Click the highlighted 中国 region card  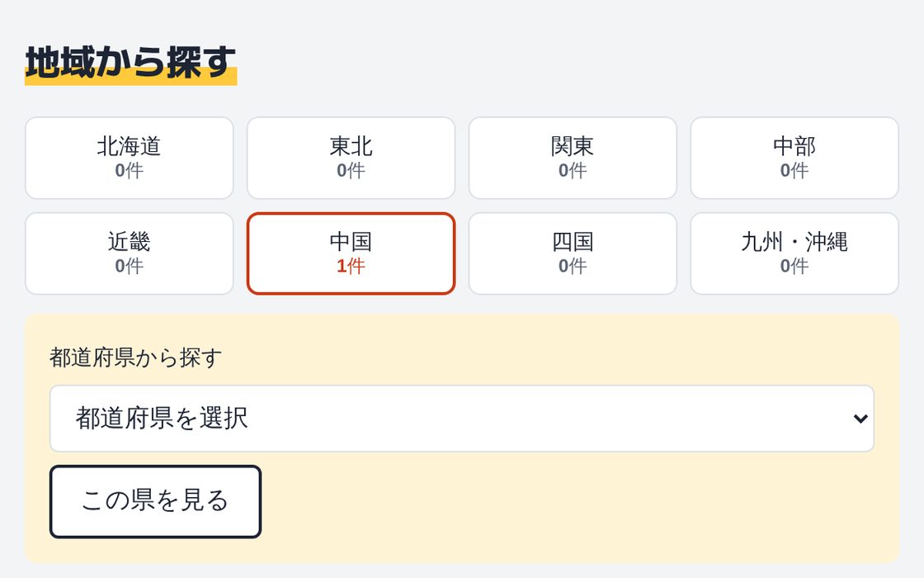(x=351, y=253)
